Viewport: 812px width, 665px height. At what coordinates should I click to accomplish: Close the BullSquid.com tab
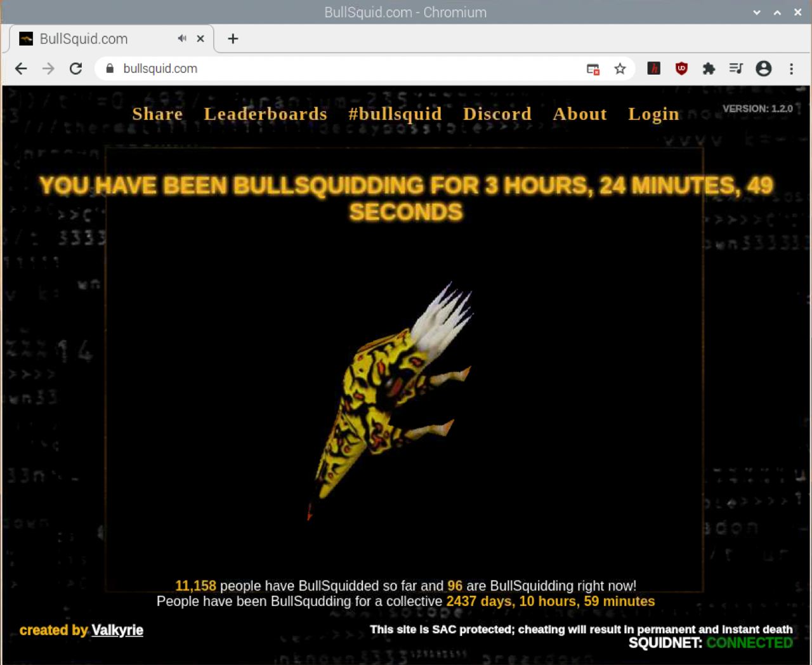tap(200, 39)
